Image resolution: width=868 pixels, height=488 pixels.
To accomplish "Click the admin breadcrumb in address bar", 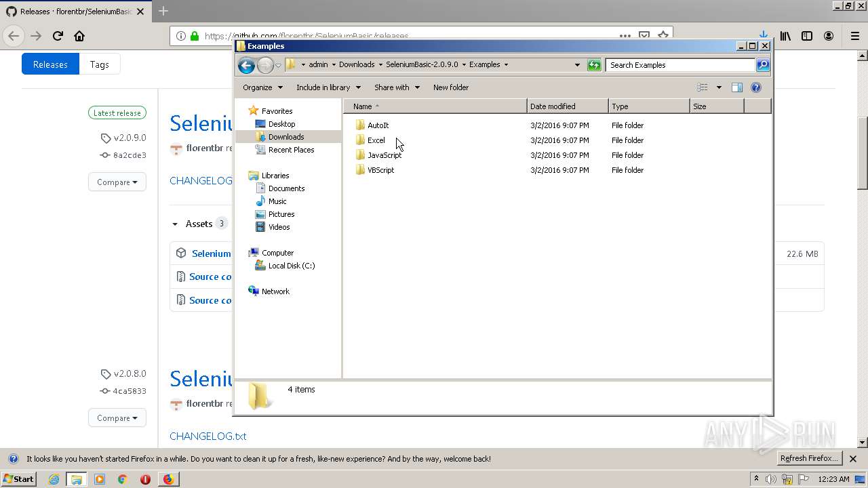I will pyautogui.click(x=318, y=65).
